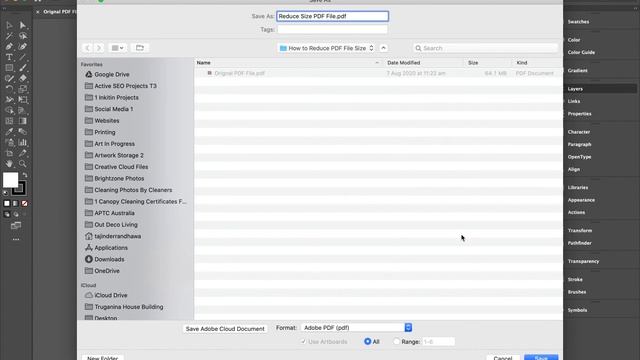Screen dimensions: 640x360
Task: Choose the Free Transform tool
Action: [23, 100]
